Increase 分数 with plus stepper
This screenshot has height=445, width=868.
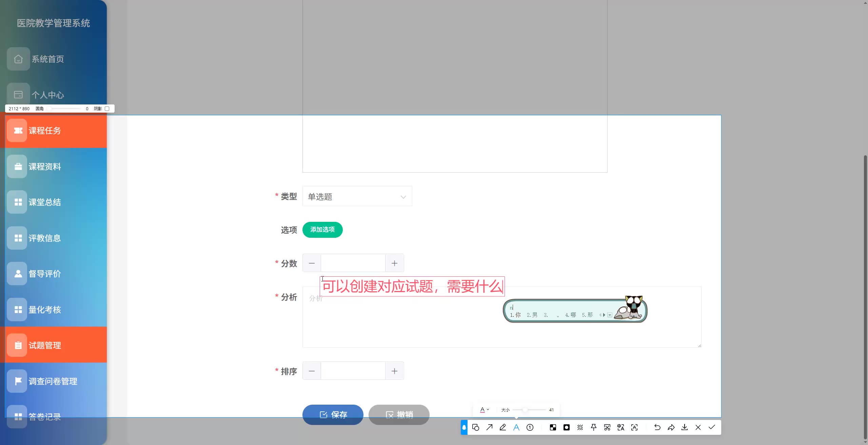(394, 263)
